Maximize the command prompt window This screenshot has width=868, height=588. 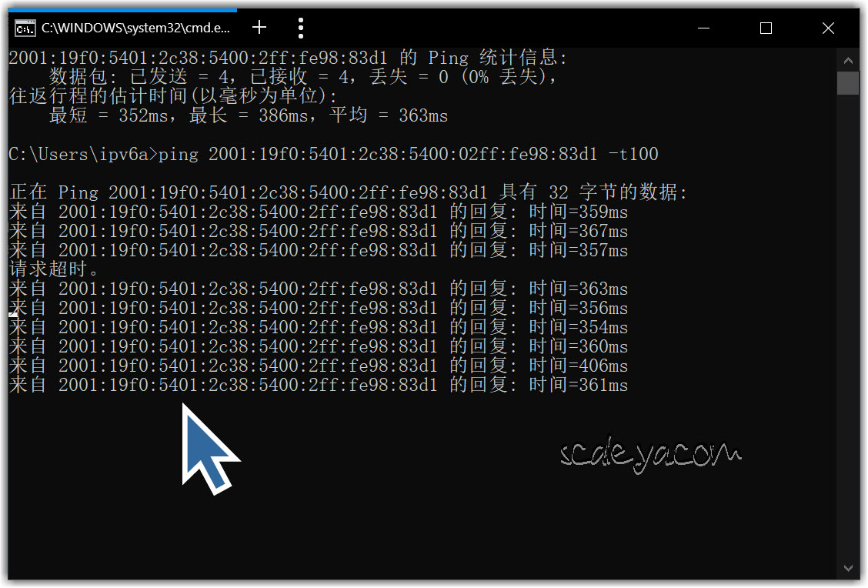(766, 28)
